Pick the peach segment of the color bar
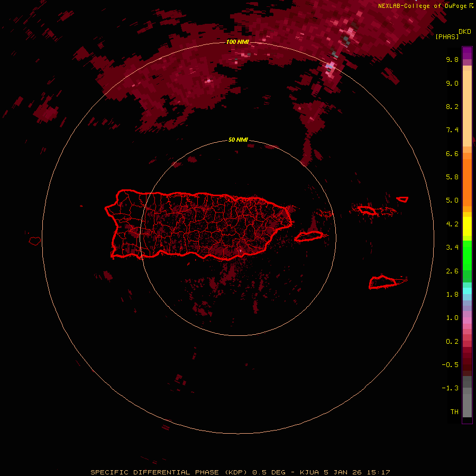 click(x=467, y=108)
